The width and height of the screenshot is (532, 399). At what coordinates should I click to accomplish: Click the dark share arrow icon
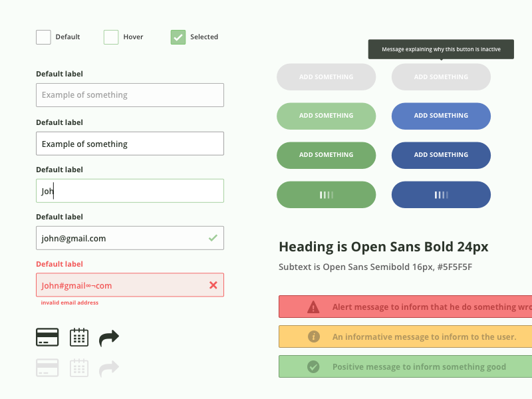point(109,338)
